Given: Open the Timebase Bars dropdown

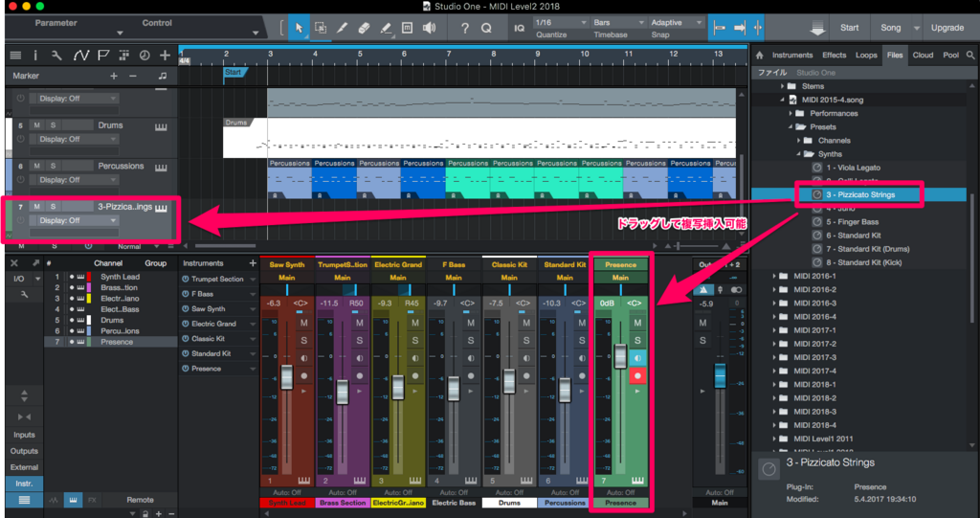Looking at the screenshot, I should [x=618, y=23].
